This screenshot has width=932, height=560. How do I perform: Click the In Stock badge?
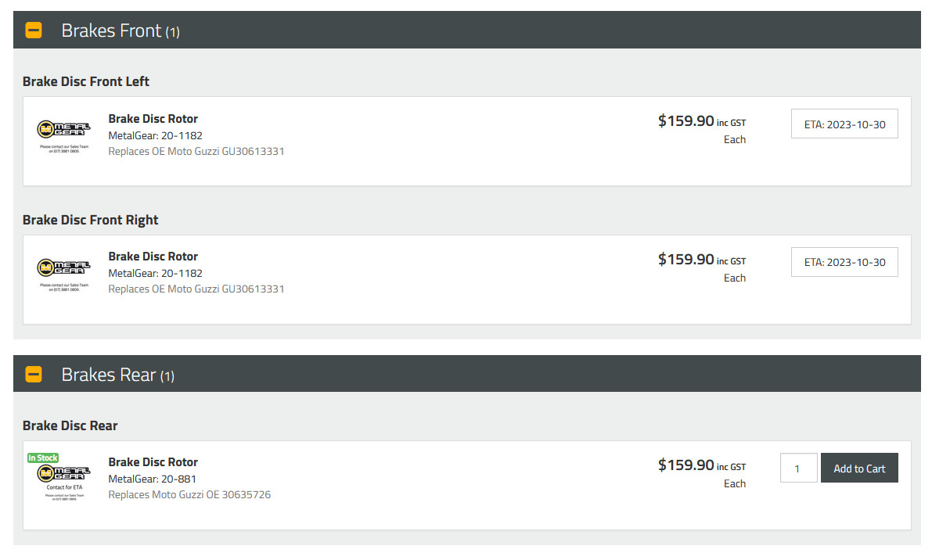(43, 458)
